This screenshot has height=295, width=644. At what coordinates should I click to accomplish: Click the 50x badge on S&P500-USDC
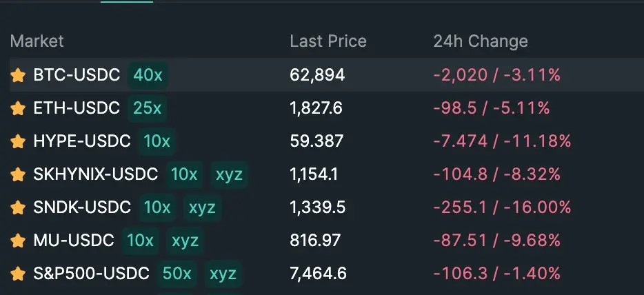click(177, 274)
